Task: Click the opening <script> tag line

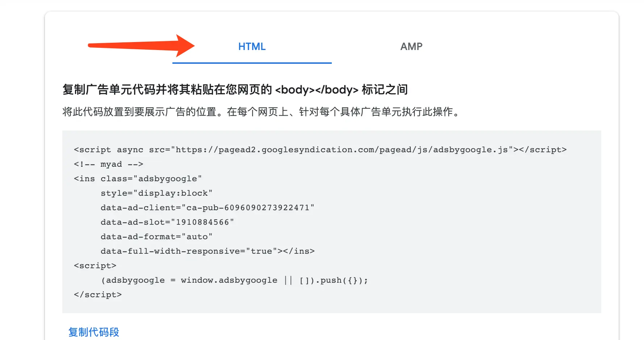Action: pyautogui.click(x=95, y=266)
